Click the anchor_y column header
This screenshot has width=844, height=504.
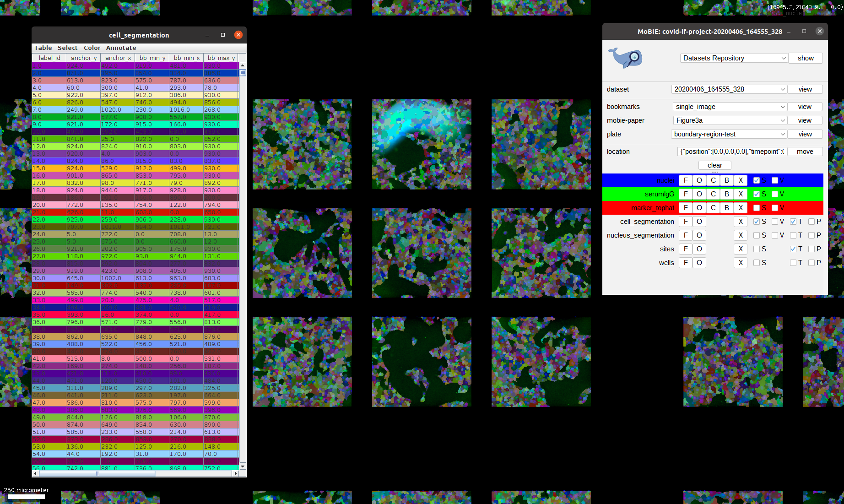(83, 58)
